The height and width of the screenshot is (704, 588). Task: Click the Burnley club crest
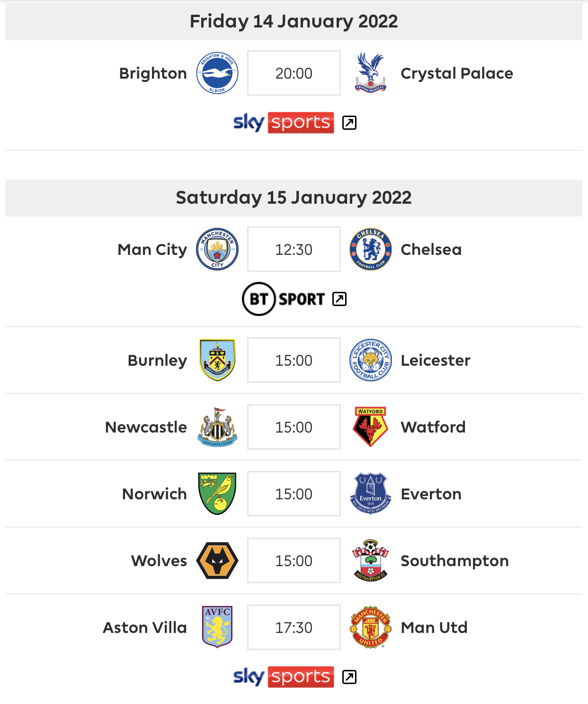217,360
